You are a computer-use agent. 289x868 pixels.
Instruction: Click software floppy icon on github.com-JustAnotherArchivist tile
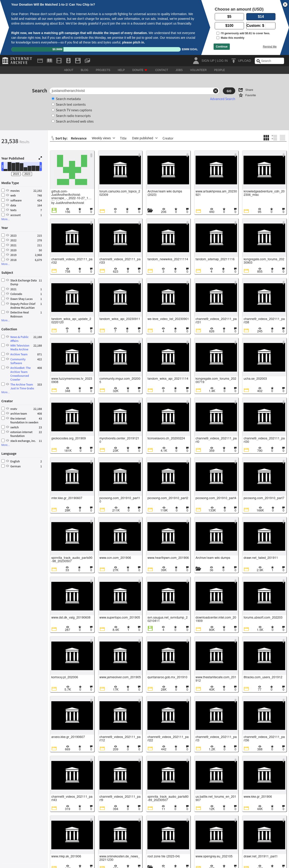tap(54, 210)
